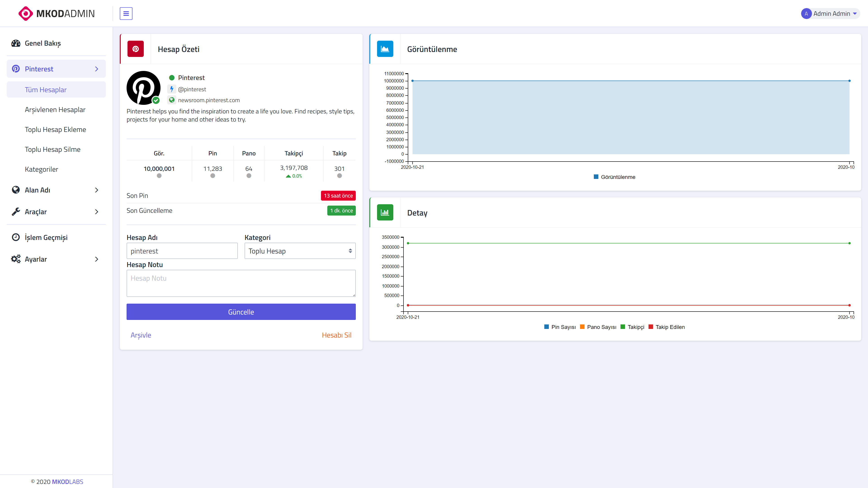Screen dimensions: 868x488
Task: Toggle Pano Sayısı series in Detay legend
Action: pyautogui.click(x=598, y=327)
